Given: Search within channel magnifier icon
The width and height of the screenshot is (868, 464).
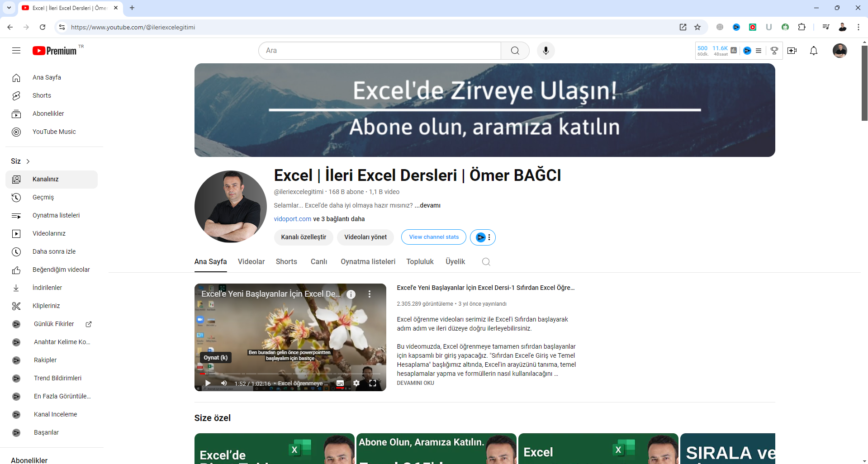Looking at the screenshot, I should tap(486, 262).
